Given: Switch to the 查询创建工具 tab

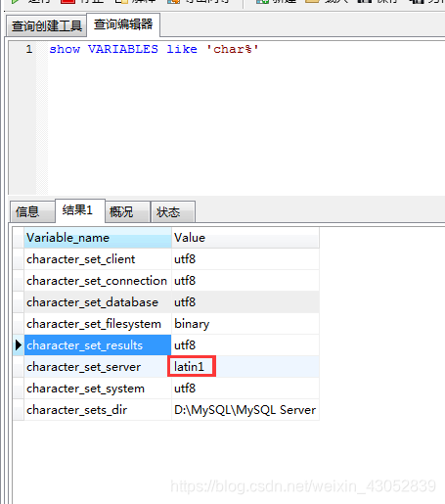Looking at the screenshot, I should tap(46, 25).
